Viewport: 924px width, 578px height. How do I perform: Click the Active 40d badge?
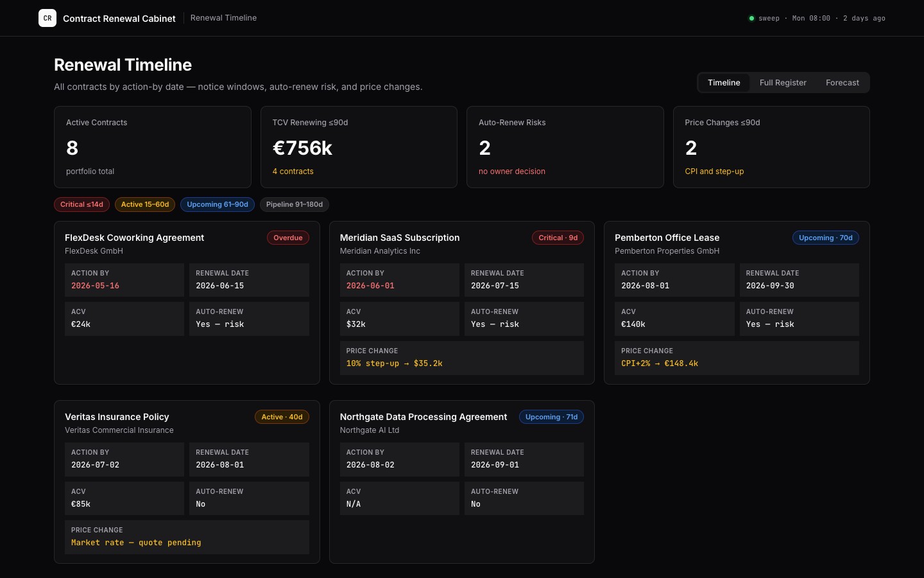tap(282, 417)
